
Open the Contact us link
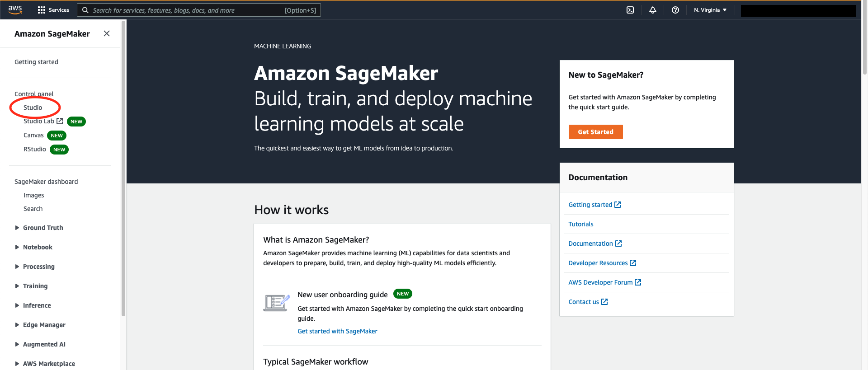584,302
